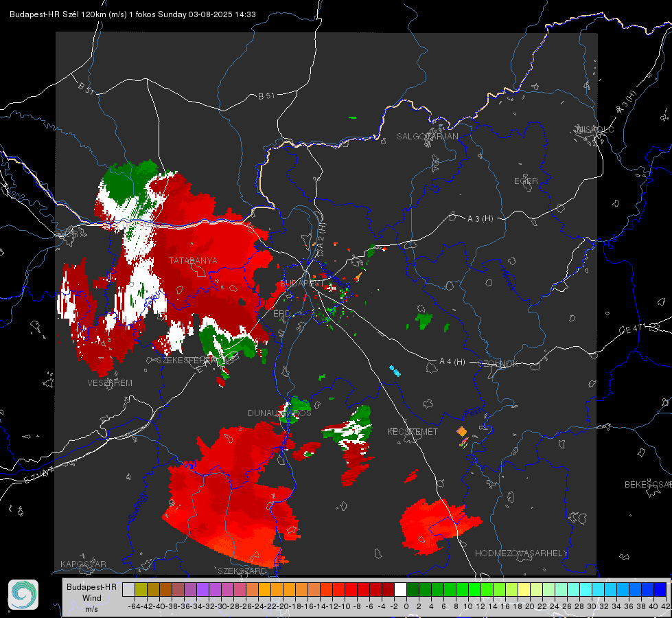This screenshot has height=618, width=672.
Task: Pick the amber -24 to -22 swatch
Action: [264, 589]
